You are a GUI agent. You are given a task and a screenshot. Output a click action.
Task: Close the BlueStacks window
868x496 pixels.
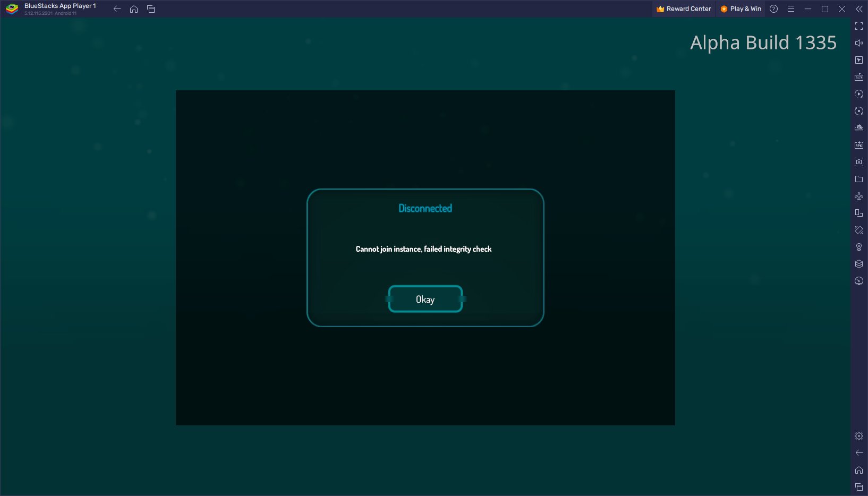841,9
